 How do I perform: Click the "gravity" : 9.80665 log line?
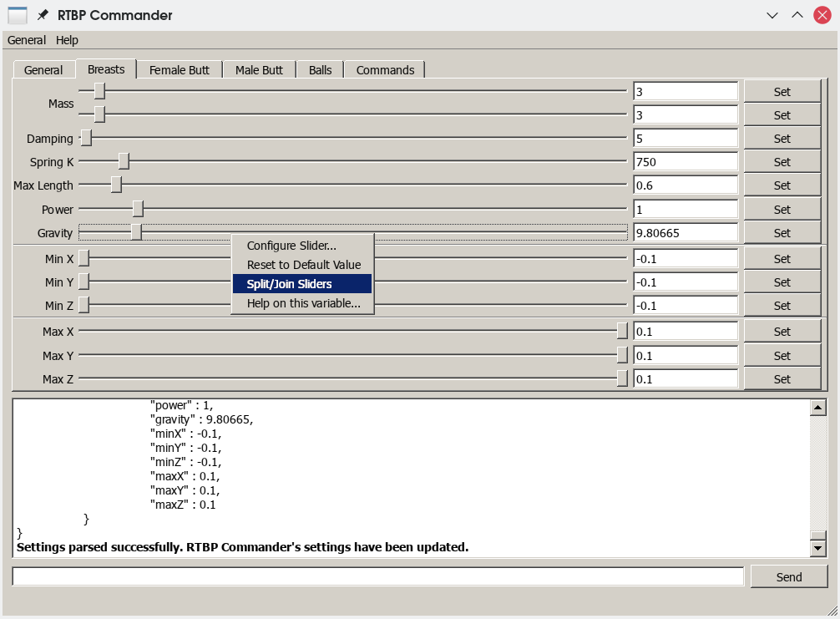tap(201, 419)
